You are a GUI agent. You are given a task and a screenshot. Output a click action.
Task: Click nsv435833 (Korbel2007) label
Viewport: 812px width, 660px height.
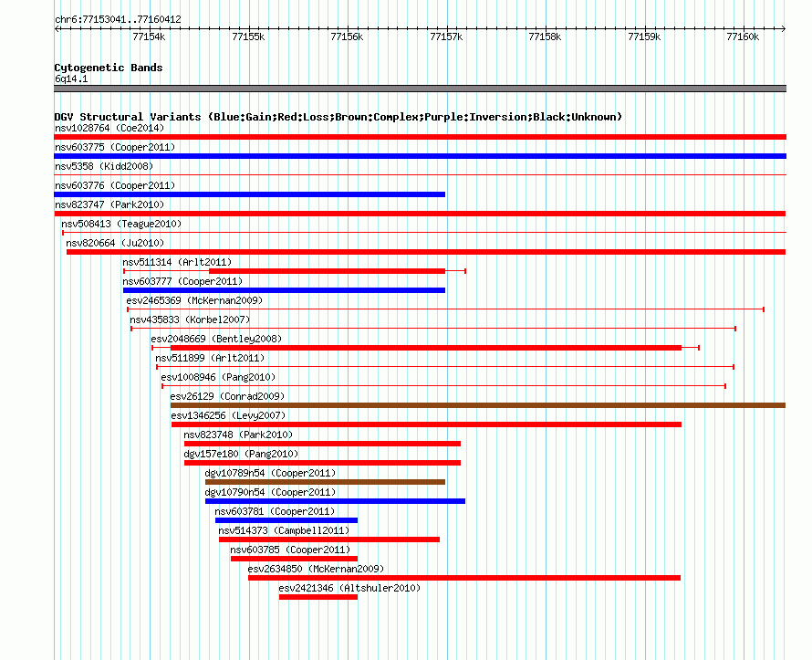tap(190, 320)
